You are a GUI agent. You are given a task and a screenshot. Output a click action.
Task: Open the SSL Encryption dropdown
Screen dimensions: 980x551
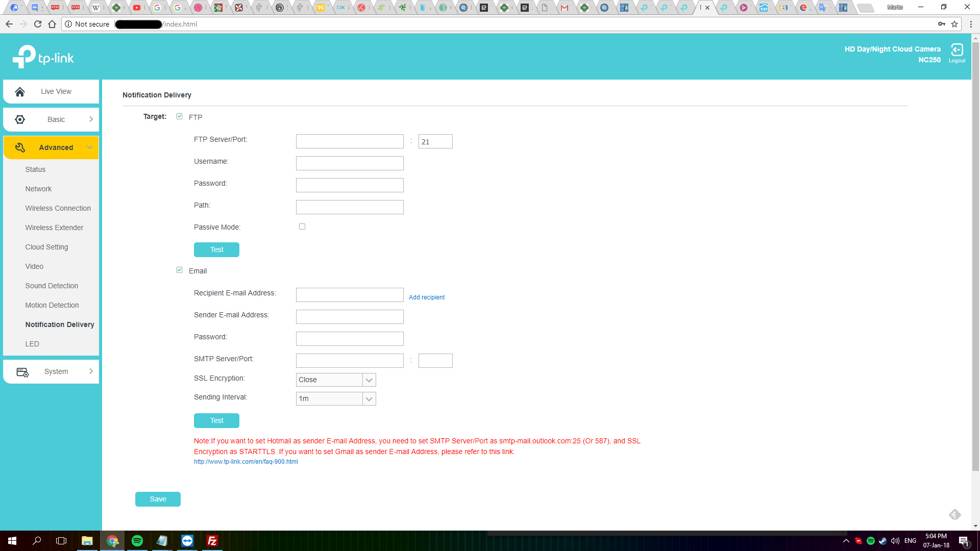[369, 380]
